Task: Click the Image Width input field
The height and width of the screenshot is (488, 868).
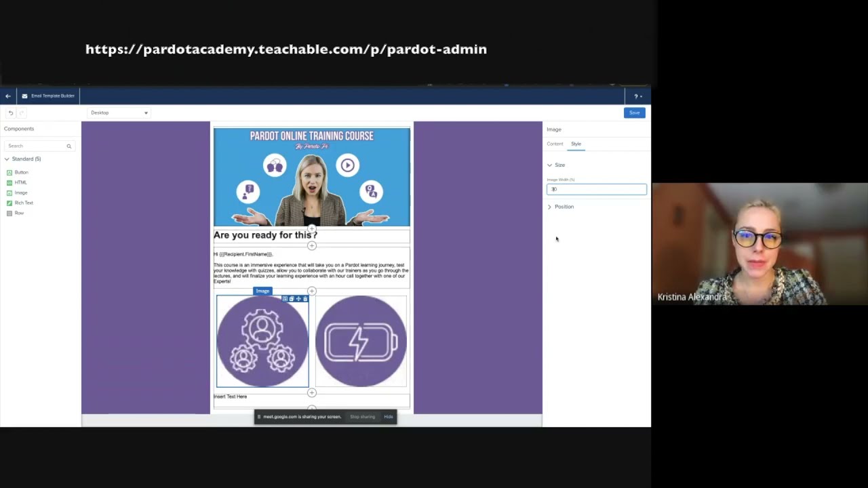Action: [x=597, y=189]
